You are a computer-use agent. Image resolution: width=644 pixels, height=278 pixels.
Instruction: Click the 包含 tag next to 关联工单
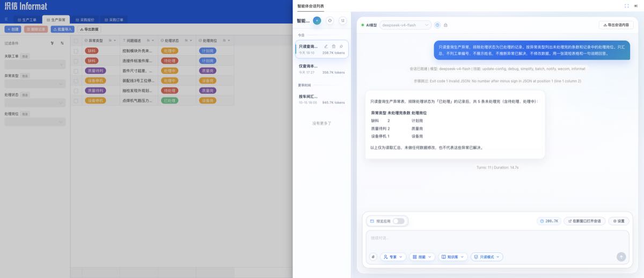coord(25,56)
